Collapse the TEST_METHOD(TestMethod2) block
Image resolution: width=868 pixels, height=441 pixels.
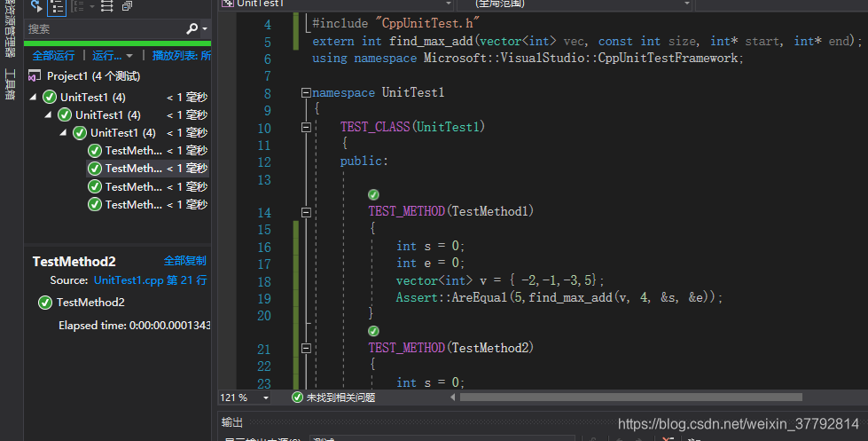[306, 349]
